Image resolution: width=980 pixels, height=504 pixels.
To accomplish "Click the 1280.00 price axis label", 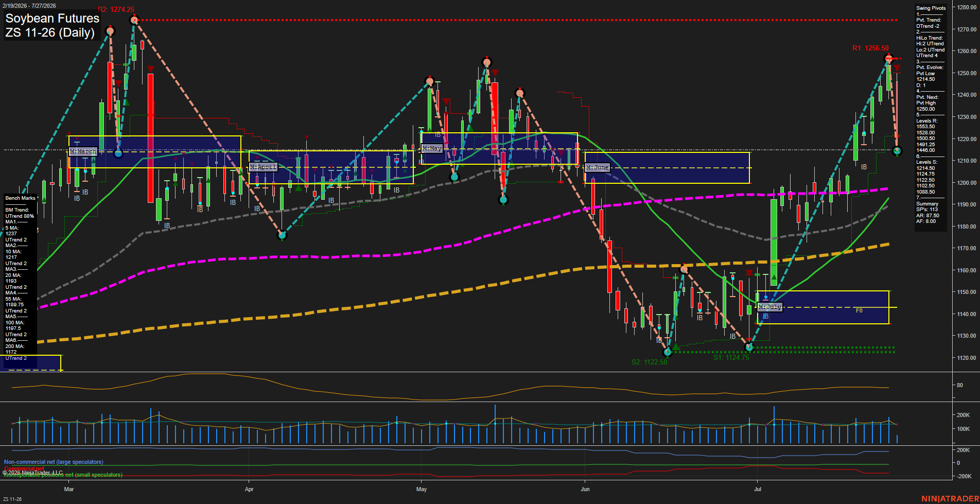I will tap(967, 7).
